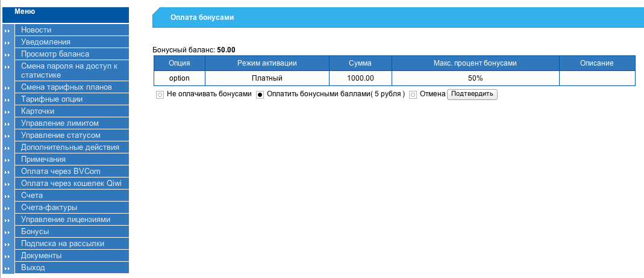644x278 pixels.
Task: Select the 'Отмена' radio option
Action: pos(413,94)
